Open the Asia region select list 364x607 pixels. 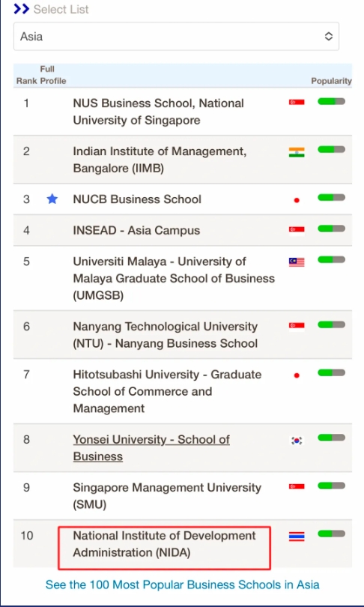click(177, 37)
